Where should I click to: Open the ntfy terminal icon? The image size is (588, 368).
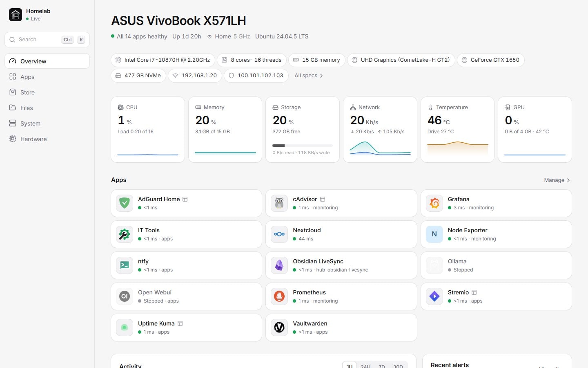pyautogui.click(x=125, y=265)
